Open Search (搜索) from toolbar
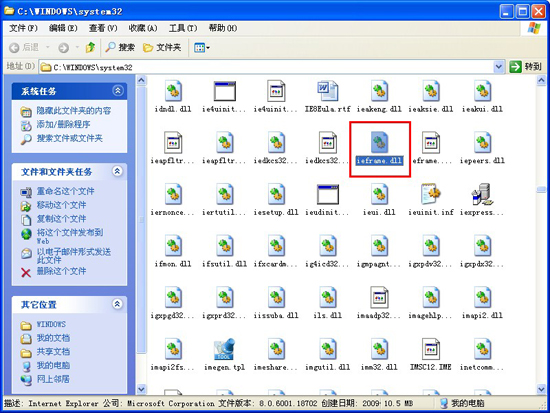The width and height of the screenshot is (550, 413). 120,47
